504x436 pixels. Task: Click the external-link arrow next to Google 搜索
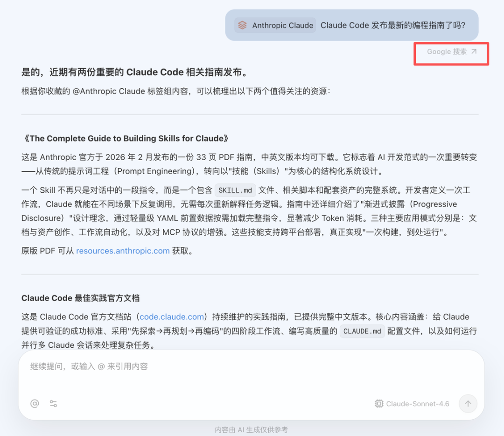pos(475,52)
